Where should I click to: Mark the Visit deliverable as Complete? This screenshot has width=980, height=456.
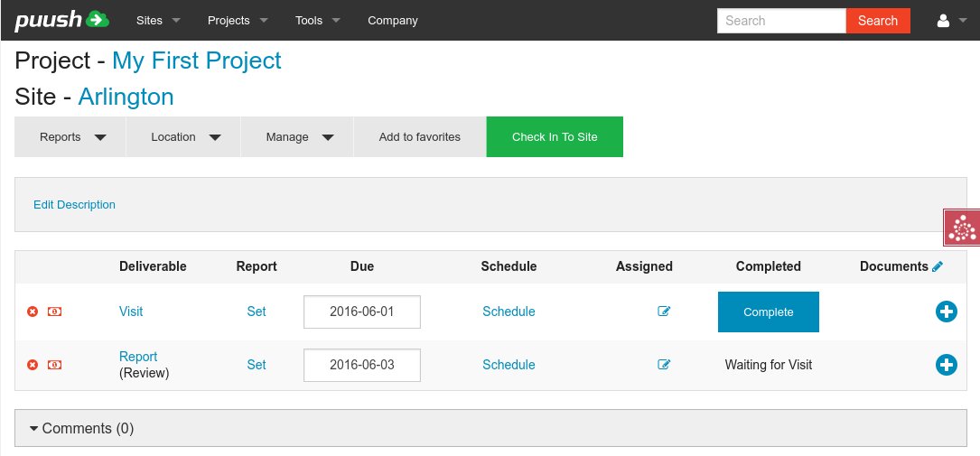coord(768,312)
